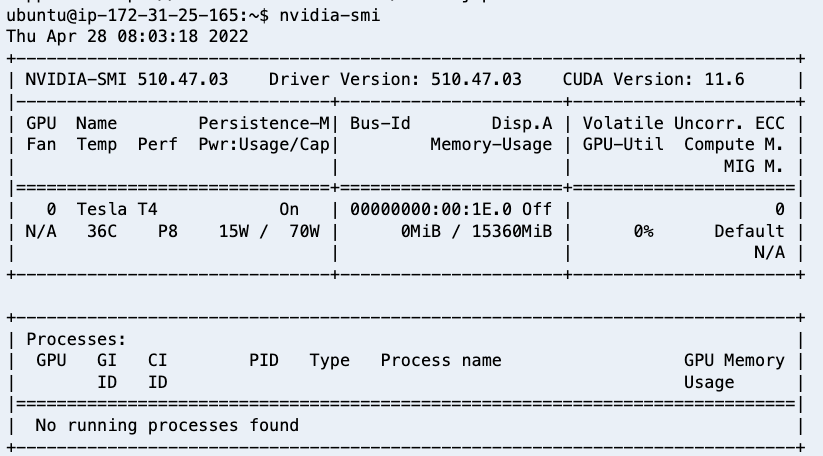Click the Tesla T4 GPU name

117,209
